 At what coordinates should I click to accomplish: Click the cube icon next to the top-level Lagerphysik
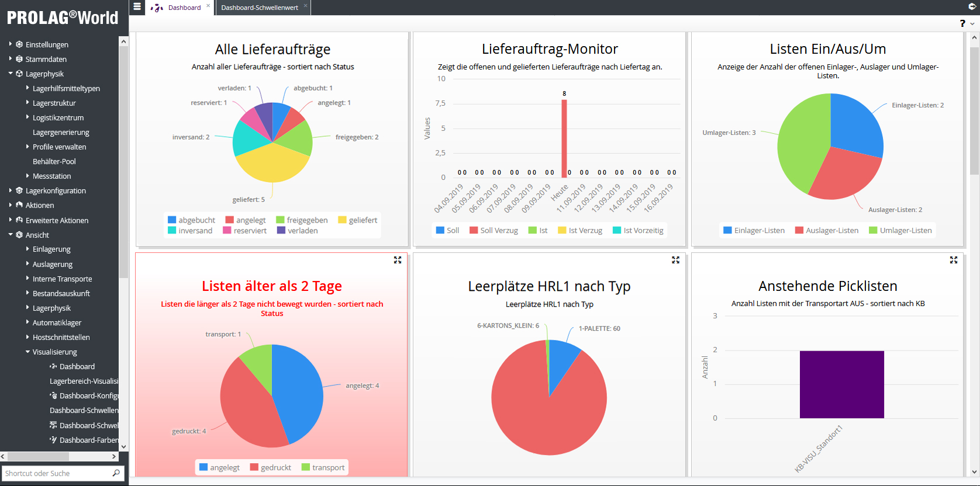(19, 74)
